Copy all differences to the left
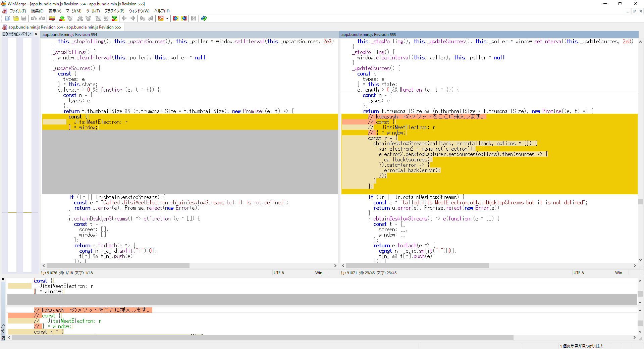644x349 pixels. [184, 18]
